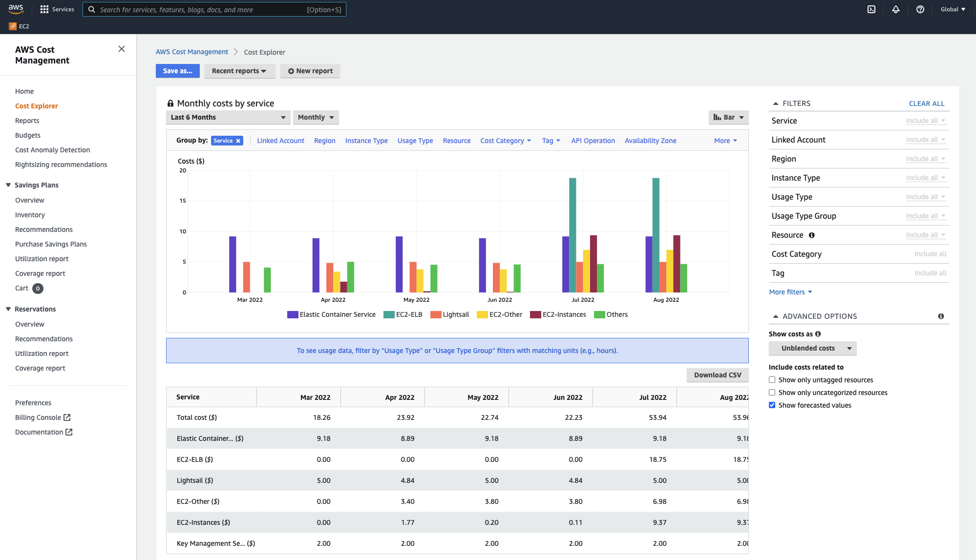Click the new report icon button
This screenshot has height=560, width=976.
coord(291,71)
